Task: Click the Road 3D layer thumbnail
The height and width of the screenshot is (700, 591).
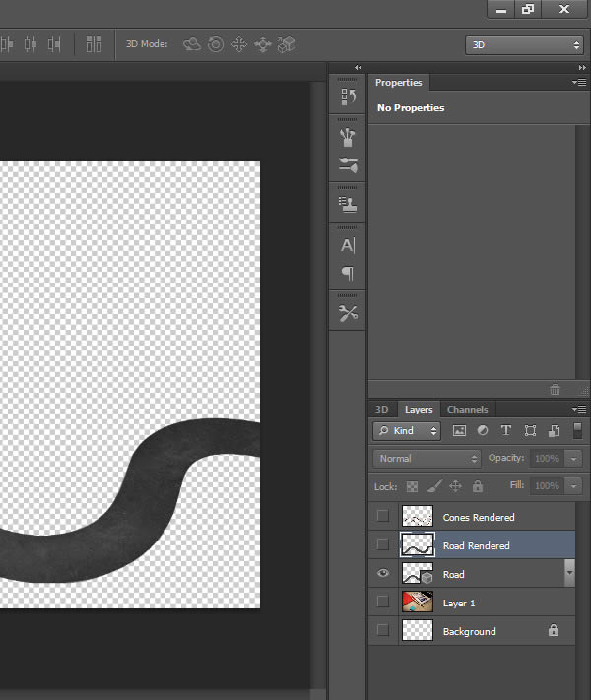Action: [x=418, y=573]
